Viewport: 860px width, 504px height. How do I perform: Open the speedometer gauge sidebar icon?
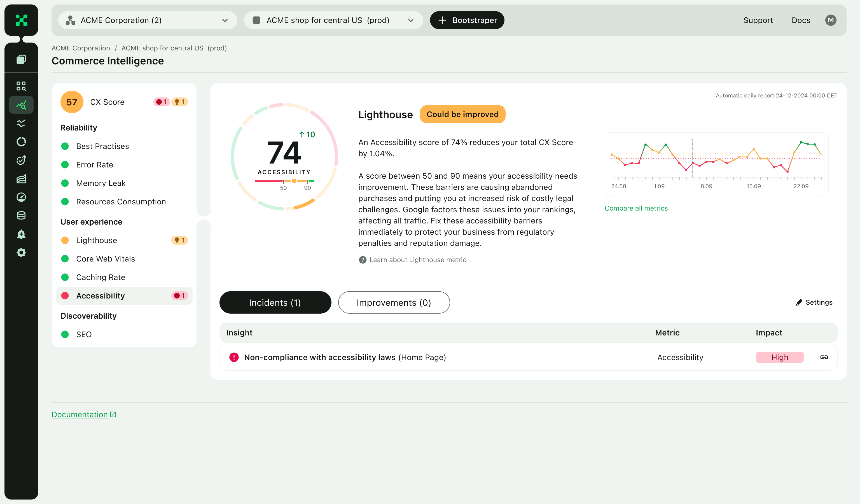click(x=21, y=197)
